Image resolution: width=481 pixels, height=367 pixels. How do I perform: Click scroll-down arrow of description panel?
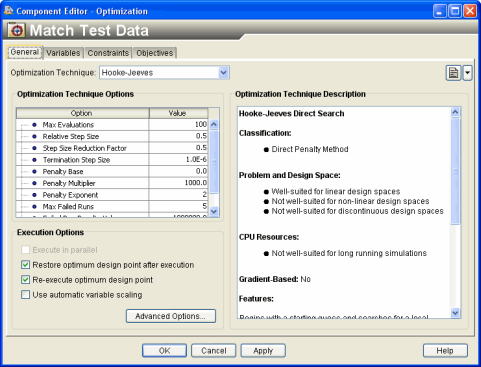click(455, 313)
